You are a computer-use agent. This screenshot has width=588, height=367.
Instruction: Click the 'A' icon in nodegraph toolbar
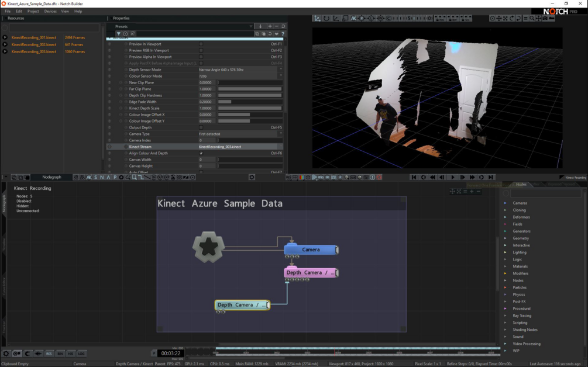(x=108, y=177)
